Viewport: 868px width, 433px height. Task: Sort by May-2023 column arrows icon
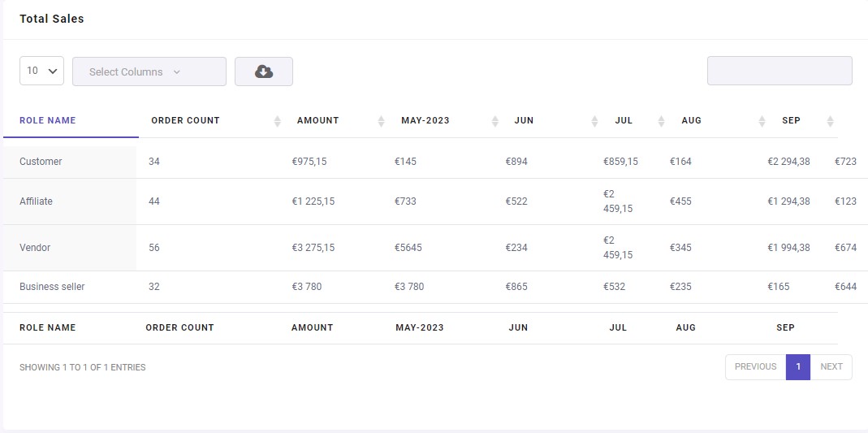495,121
